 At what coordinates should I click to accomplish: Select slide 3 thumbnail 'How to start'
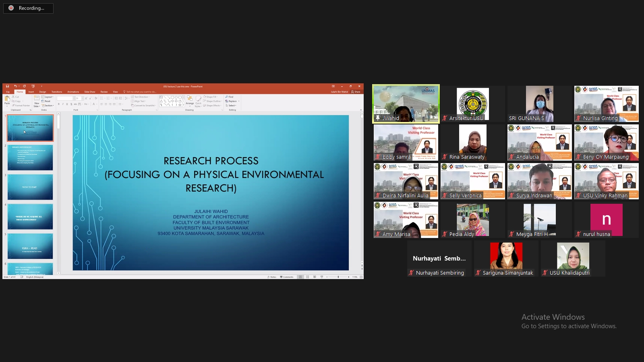[30, 187]
